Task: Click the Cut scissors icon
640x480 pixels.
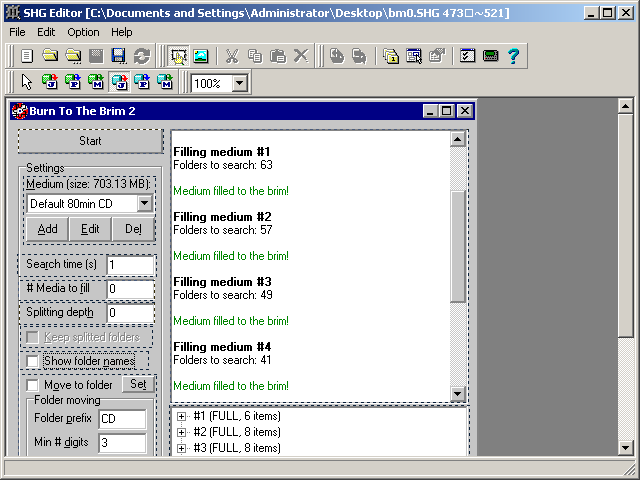Action: click(x=232, y=56)
